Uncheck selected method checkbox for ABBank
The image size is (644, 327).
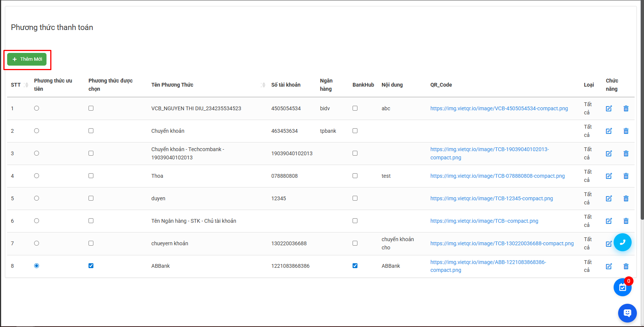click(x=91, y=266)
